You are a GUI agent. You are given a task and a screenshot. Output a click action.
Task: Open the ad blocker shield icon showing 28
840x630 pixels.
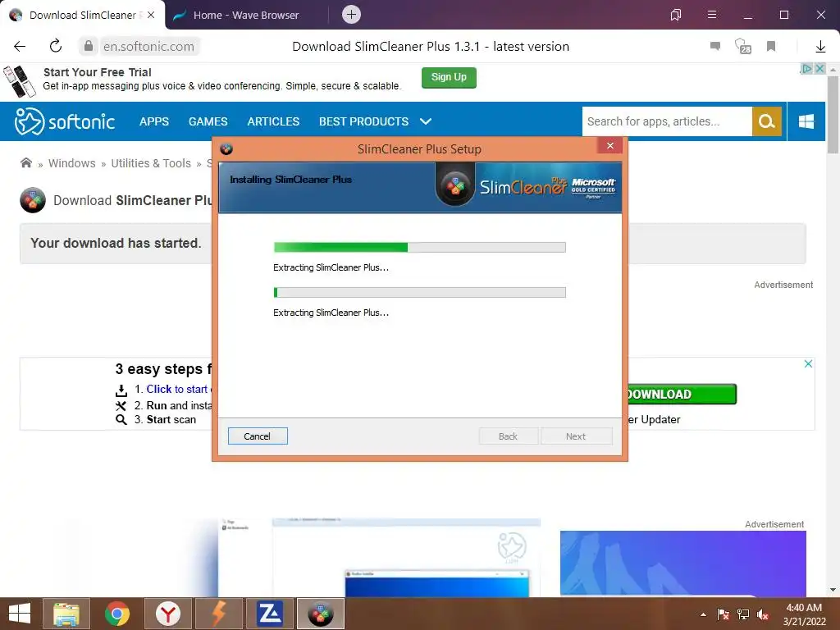[742, 46]
